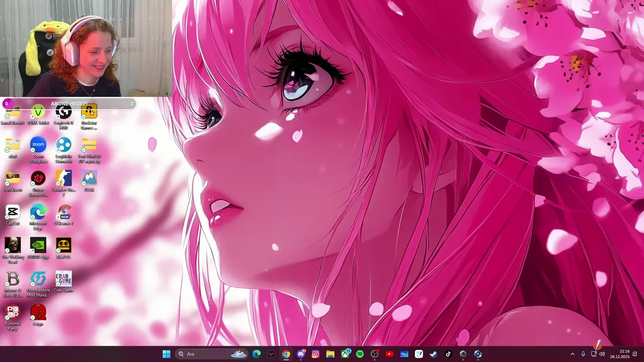Open the PEAK game desktop icon

tap(89, 182)
